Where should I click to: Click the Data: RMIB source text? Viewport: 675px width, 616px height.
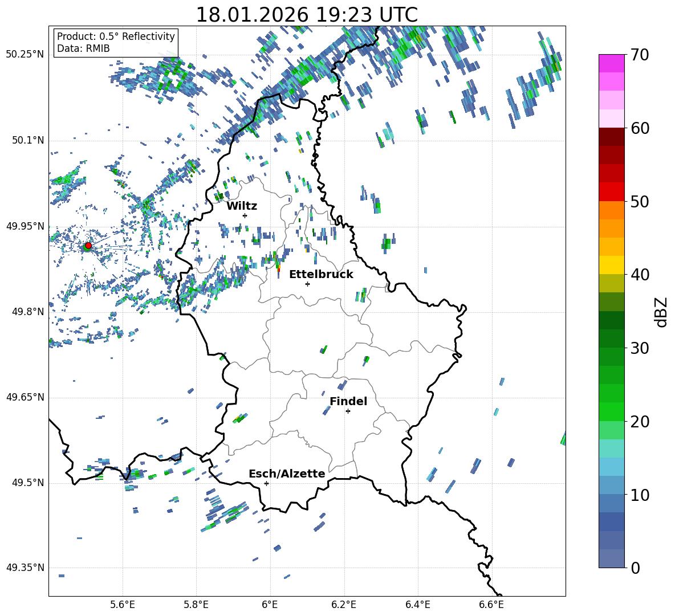(83, 48)
